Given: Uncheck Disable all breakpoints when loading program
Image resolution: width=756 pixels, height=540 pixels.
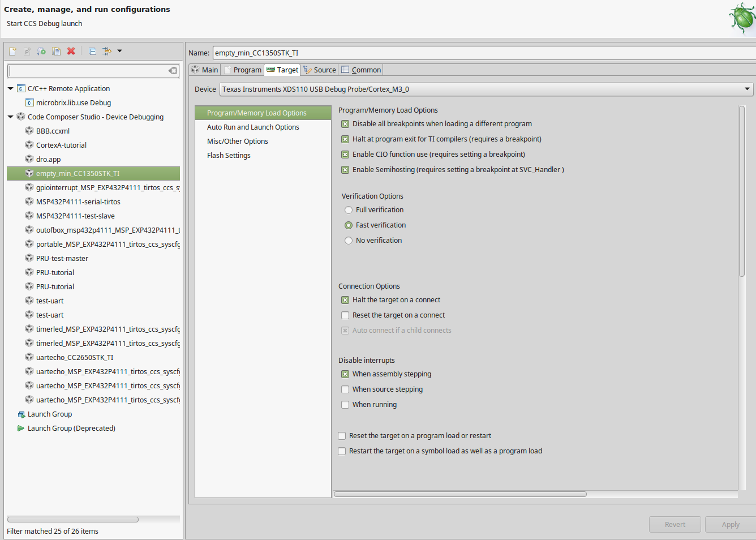Looking at the screenshot, I should 345,124.
